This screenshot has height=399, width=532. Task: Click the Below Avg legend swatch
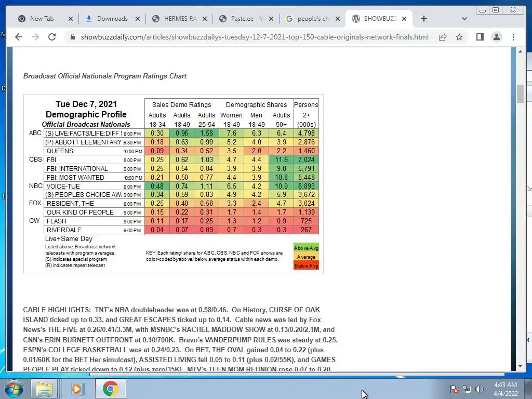(x=306, y=265)
